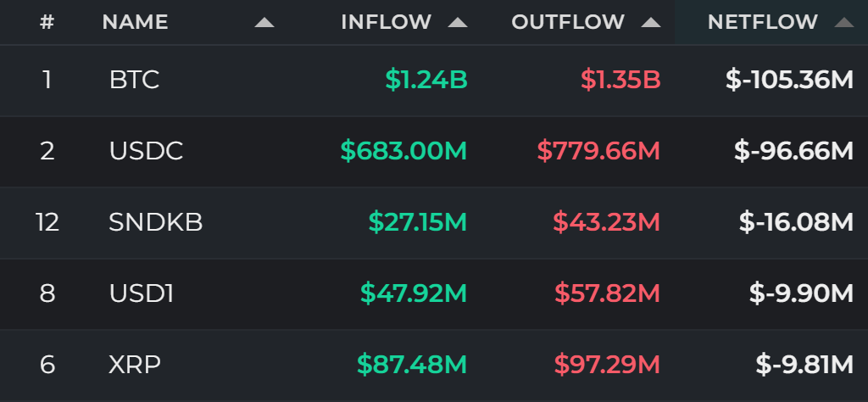Screen dimensions: 868x402
Task: Click SNDKB outflow $43.23M
Action: [x=607, y=222]
